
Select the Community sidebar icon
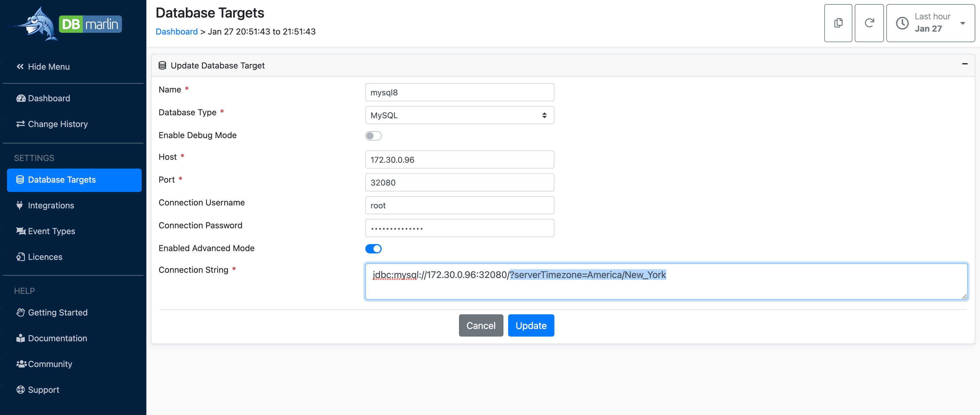[x=21, y=364]
